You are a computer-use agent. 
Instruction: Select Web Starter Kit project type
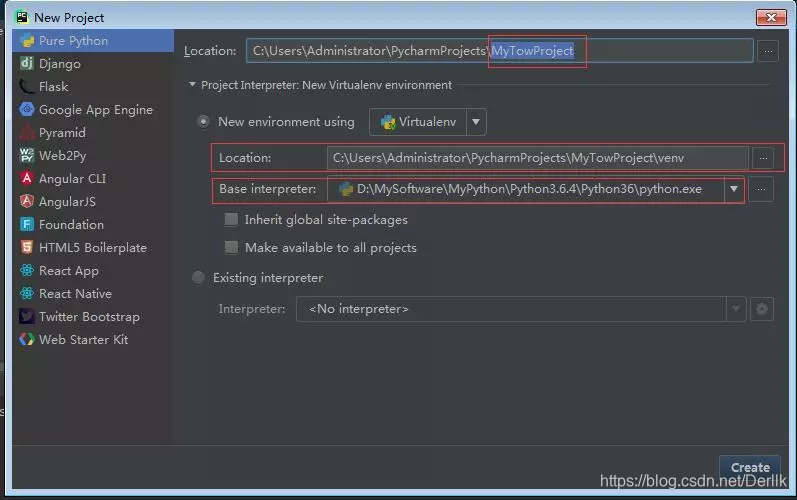(x=93, y=339)
